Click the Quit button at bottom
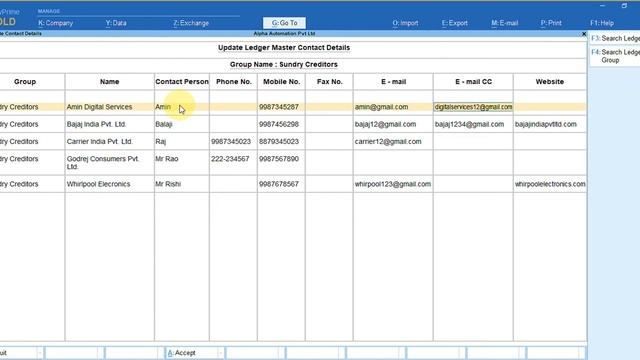The height and width of the screenshot is (360, 640). click(x=20, y=353)
